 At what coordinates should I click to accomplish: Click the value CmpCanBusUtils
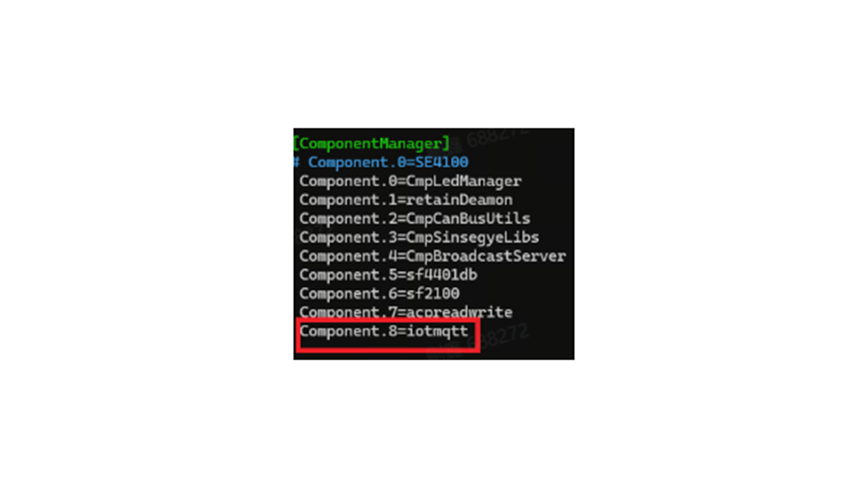coord(468,219)
